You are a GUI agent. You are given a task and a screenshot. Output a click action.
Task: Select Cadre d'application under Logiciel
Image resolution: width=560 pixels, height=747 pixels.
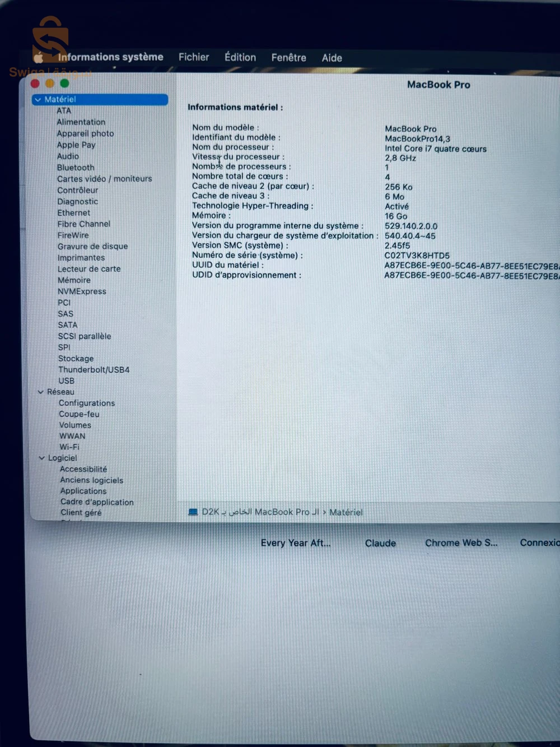(x=97, y=502)
